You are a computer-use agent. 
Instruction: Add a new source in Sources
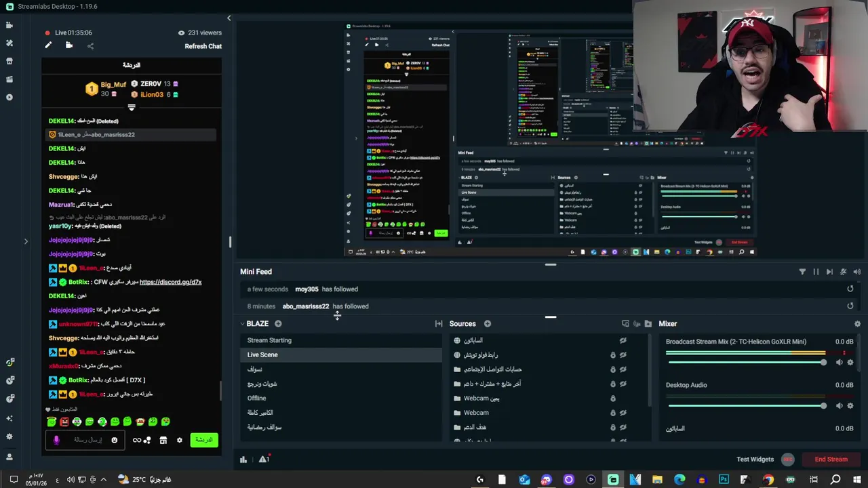[x=487, y=324]
